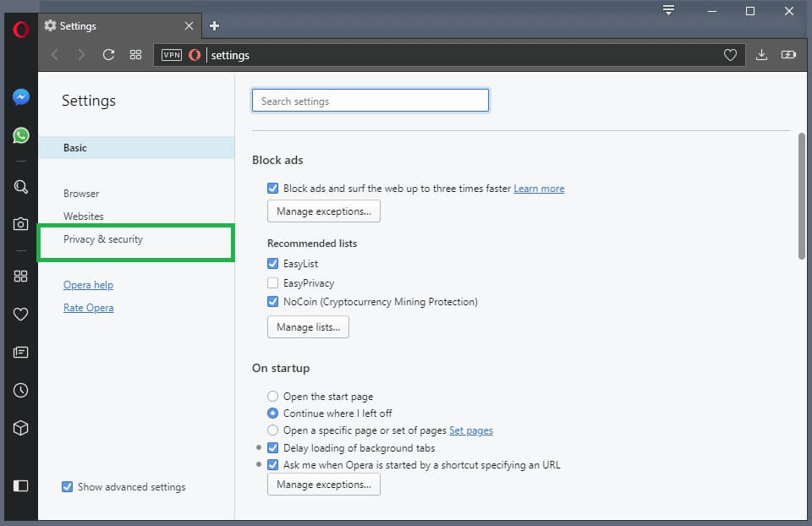Open the Browser settings section
The height and width of the screenshot is (526, 812).
click(80, 193)
